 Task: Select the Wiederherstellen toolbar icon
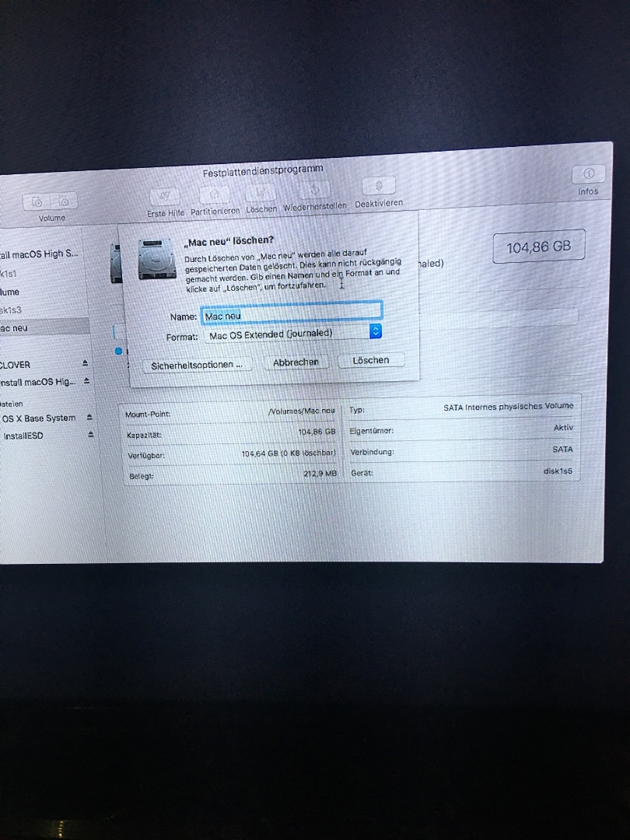315,190
